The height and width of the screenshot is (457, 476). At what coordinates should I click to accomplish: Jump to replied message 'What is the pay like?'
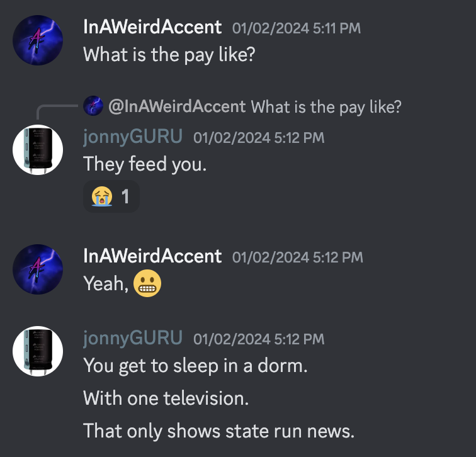(x=326, y=107)
